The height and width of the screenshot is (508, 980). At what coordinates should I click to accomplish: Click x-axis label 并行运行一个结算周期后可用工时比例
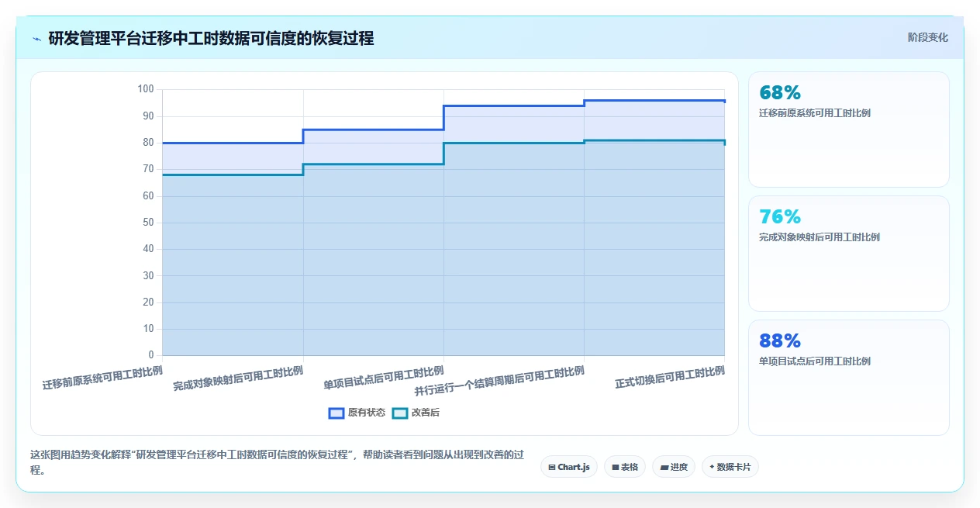click(499, 380)
